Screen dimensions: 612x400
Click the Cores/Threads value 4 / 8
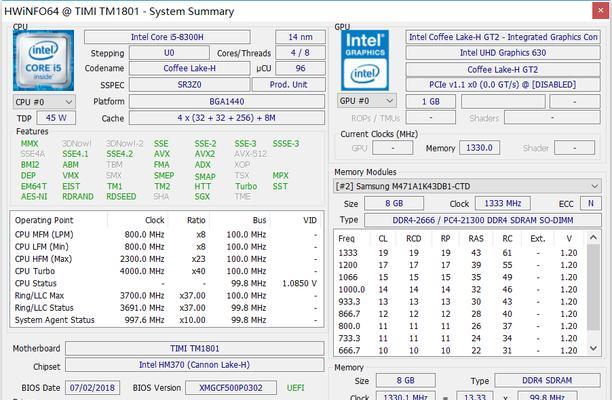point(300,53)
